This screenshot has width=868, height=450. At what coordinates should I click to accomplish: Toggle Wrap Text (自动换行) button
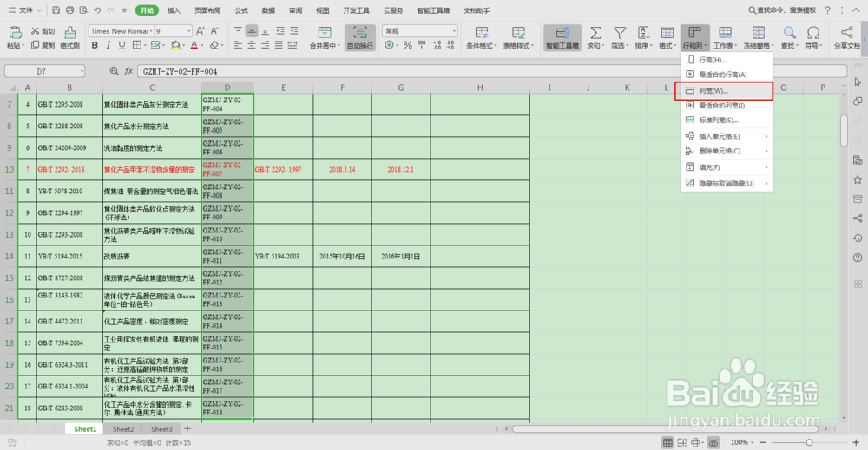[x=360, y=37]
